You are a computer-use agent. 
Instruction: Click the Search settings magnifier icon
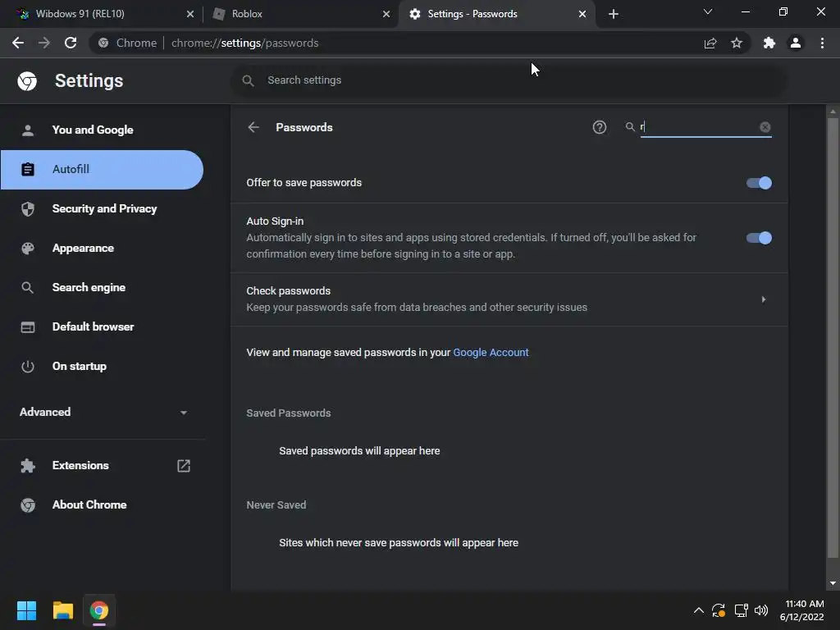(x=248, y=80)
